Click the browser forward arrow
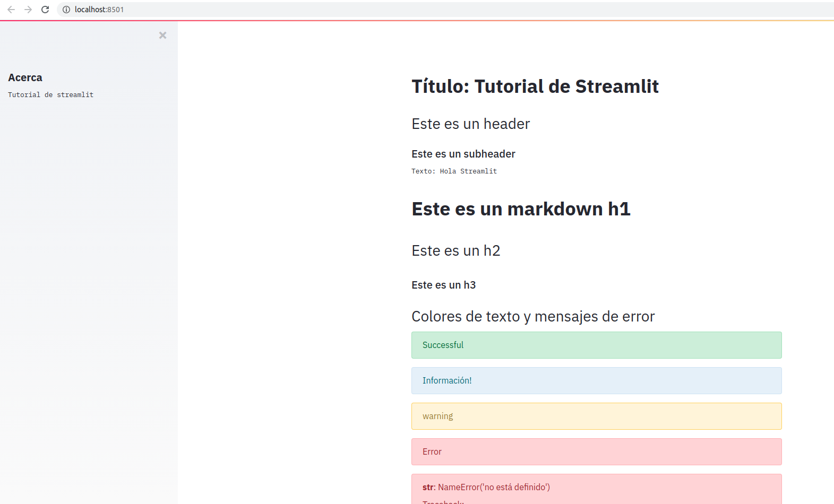Image resolution: width=834 pixels, height=504 pixels. [28, 10]
